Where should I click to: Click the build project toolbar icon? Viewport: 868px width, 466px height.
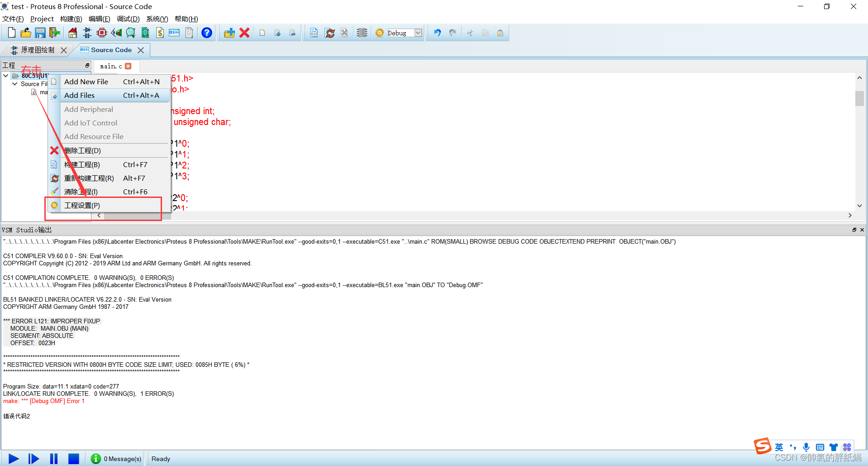314,33
